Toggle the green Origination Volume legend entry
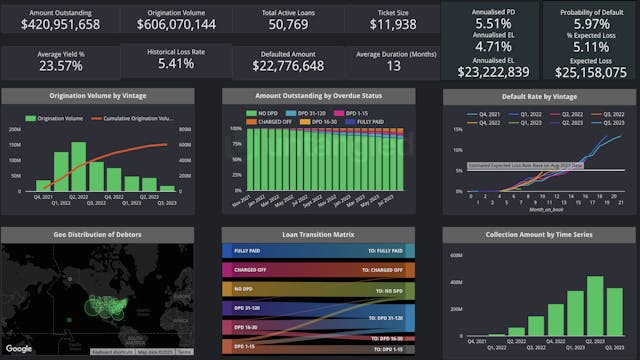This screenshot has height=360, width=640. 54,118
